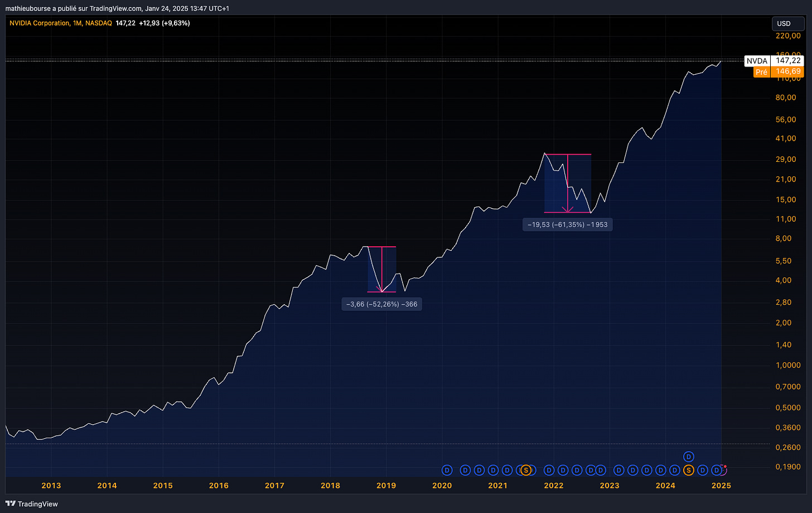Click the 2017 label on time axis
812x513 pixels.
tap(274, 485)
